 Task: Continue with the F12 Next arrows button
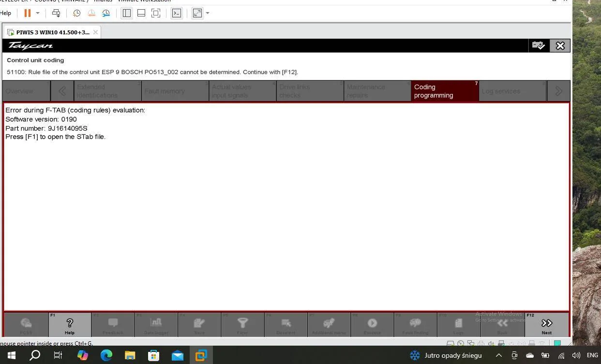click(x=546, y=324)
